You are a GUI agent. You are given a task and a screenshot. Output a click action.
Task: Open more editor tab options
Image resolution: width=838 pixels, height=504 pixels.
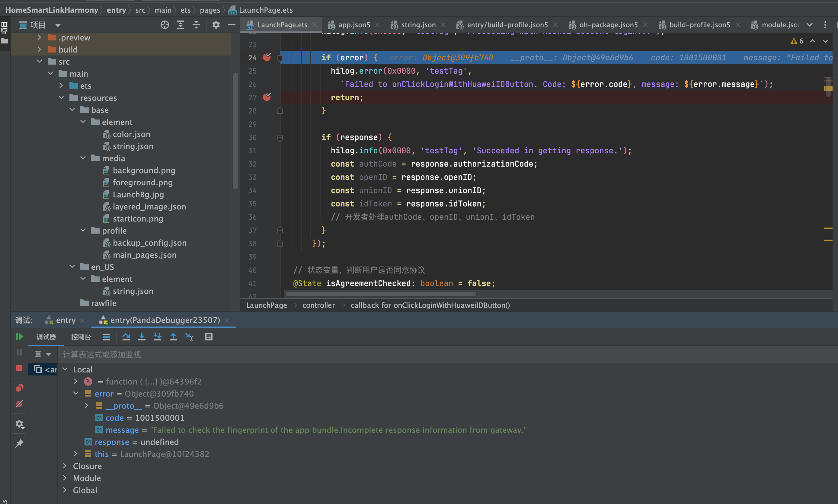[x=825, y=25]
